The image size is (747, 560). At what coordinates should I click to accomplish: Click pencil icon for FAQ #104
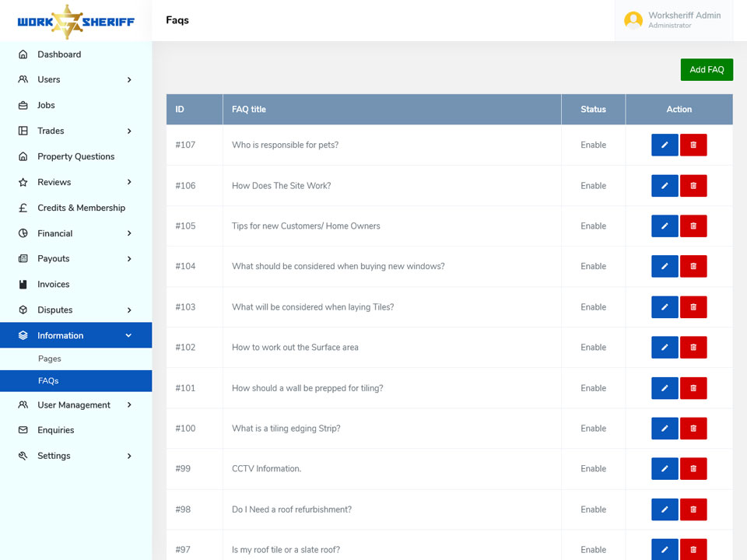pos(665,266)
